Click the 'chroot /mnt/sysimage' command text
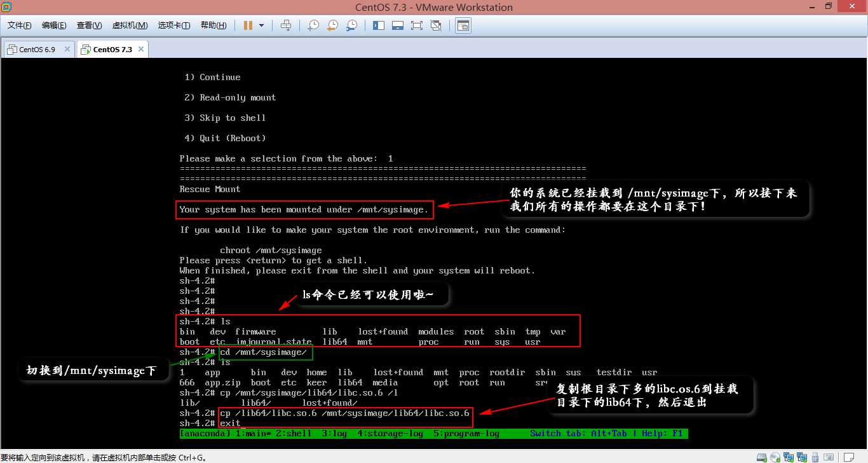Image resolution: width=868 pixels, height=463 pixels. 271,251
